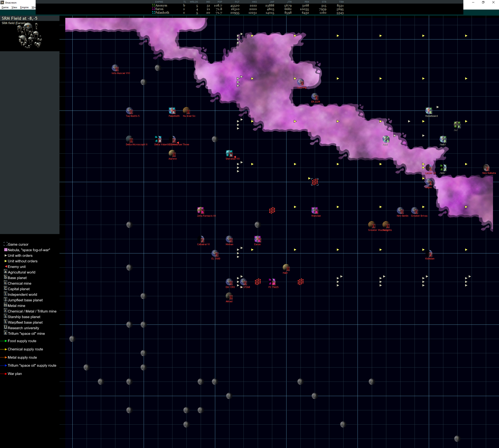Open the Empire menu

click(24, 7)
